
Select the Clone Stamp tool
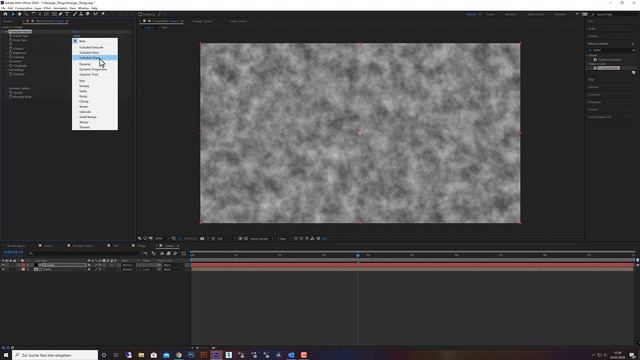(x=81, y=14)
